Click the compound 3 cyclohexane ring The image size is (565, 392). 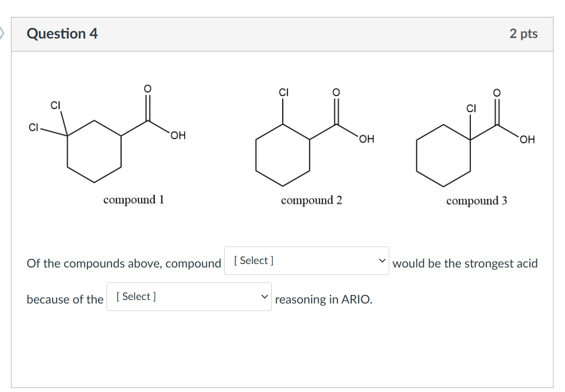pos(443,155)
